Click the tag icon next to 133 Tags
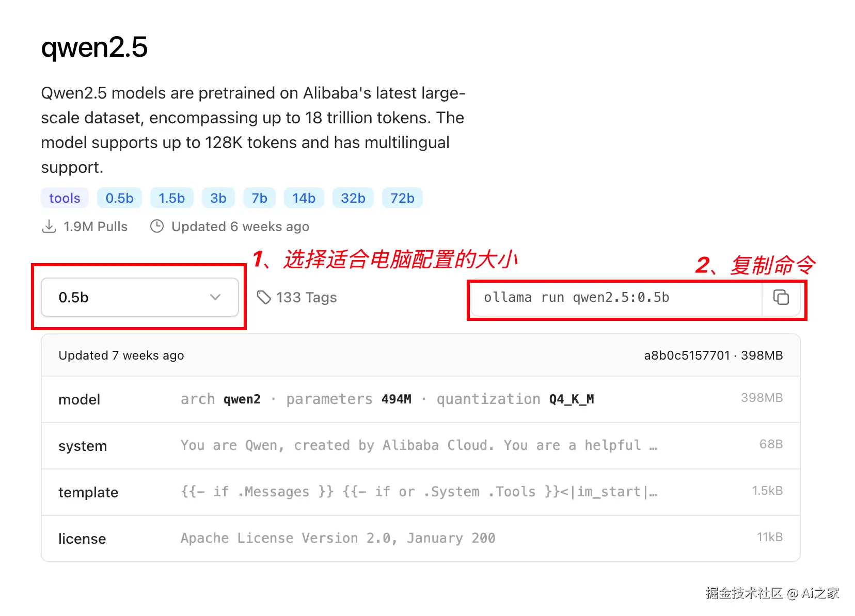The height and width of the screenshot is (616, 855). [x=264, y=297]
